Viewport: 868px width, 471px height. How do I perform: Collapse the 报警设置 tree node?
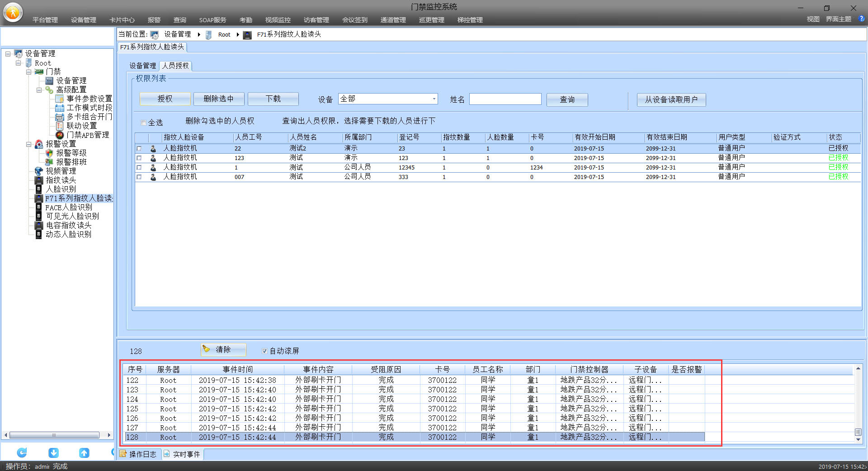[28, 144]
